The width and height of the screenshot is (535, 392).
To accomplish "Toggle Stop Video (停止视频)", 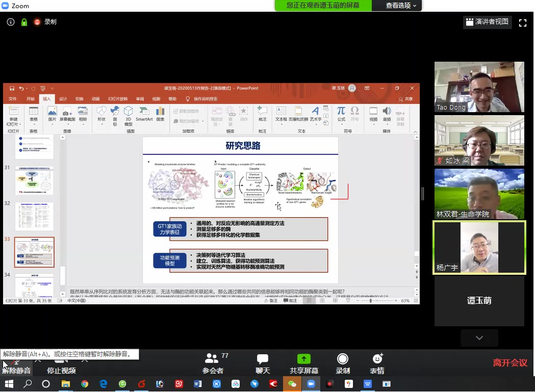I will pyautogui.click(x=61, y=365).
